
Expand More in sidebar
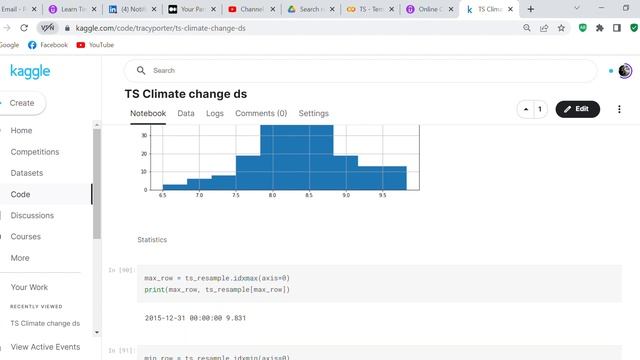pos(20,258)
